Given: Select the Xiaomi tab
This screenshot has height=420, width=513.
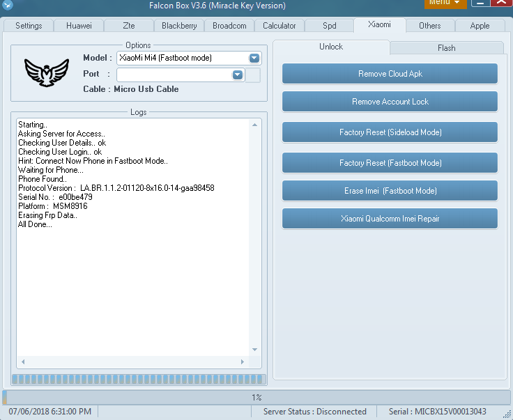Looking at the screenshot, I should tap(379, 25).
